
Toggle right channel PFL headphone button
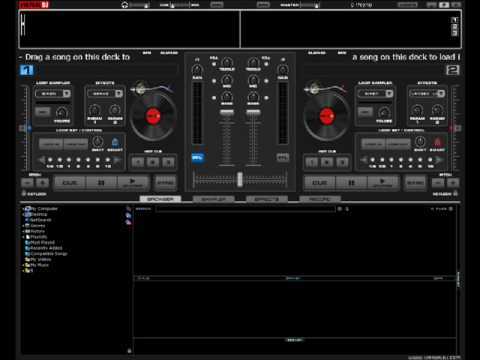[x=283, y=158]
